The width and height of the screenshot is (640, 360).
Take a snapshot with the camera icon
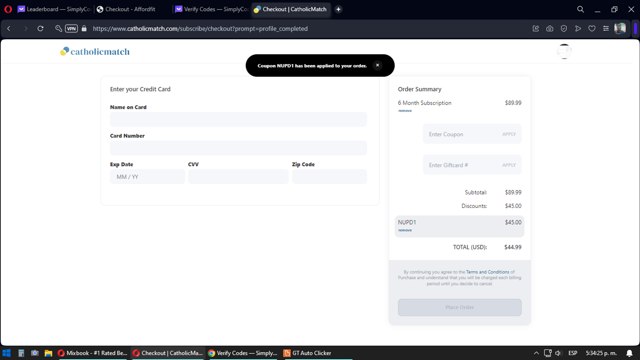pyautogui.click(x=550, y=29)
